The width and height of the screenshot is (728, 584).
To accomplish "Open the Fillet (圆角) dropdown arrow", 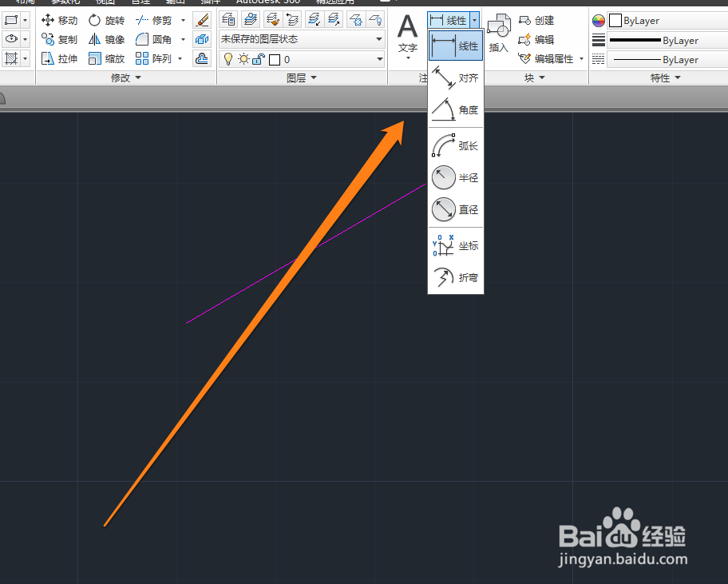I will click(x=183, y=39).
